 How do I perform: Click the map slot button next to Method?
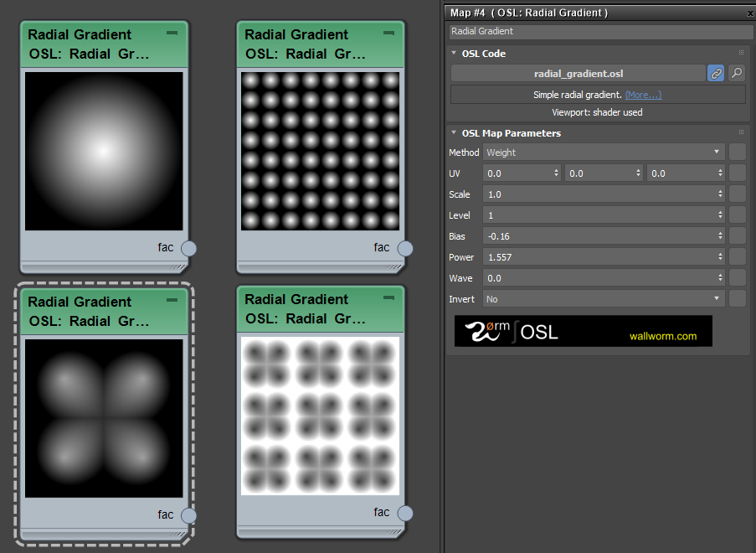(738, 152)
